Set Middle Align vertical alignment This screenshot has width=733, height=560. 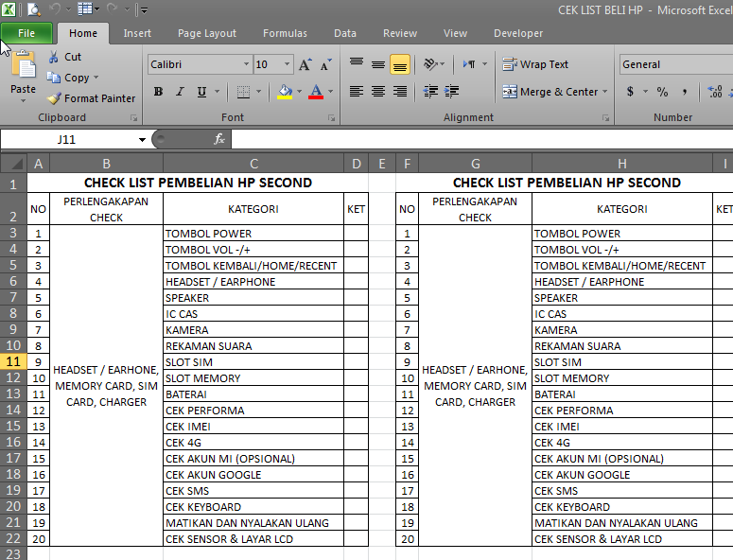coord(378,64)
